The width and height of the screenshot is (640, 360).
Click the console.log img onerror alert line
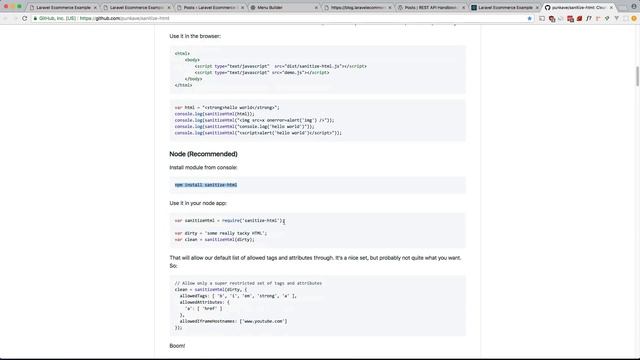point(254,120)
